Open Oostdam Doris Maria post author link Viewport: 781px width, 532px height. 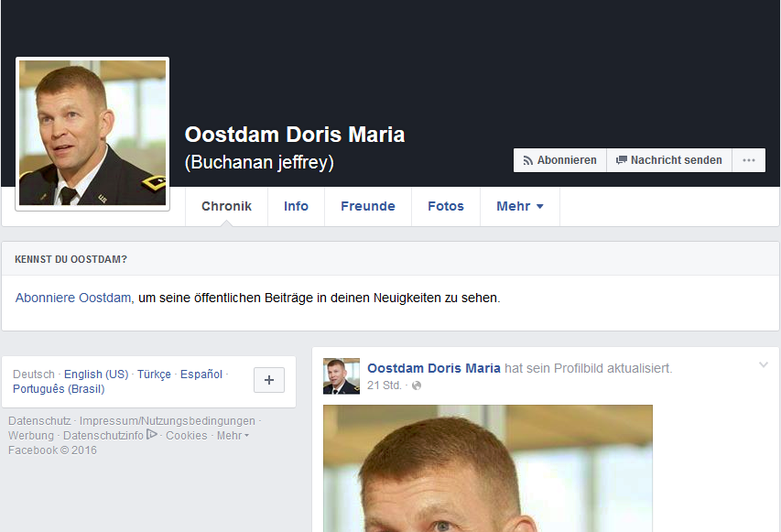pyautogui.click(x=434, y=368)
